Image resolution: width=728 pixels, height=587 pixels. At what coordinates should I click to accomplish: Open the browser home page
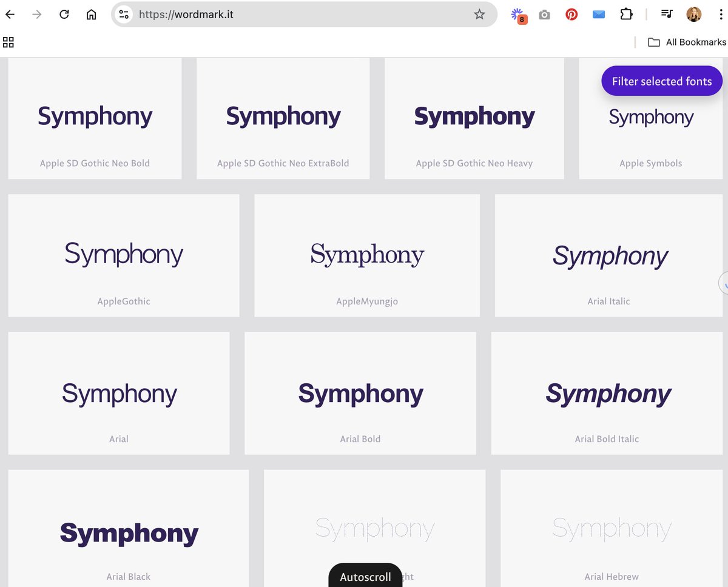click(91, 15)
